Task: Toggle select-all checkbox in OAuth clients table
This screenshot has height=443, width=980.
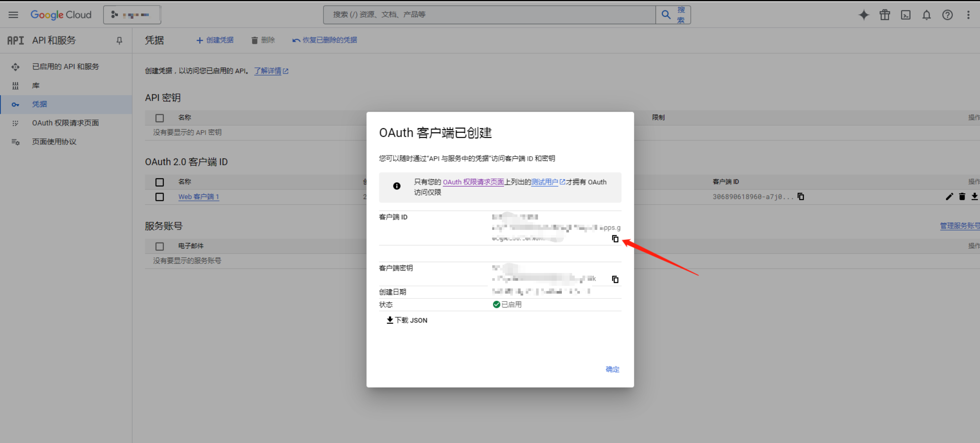Action: pyautogui.click(x=159, y=183)
